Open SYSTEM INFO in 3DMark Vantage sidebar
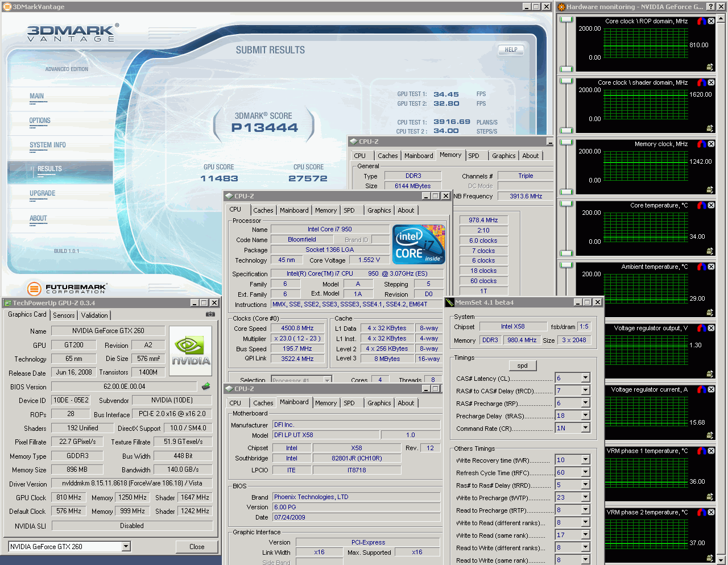 click(48, 145)
